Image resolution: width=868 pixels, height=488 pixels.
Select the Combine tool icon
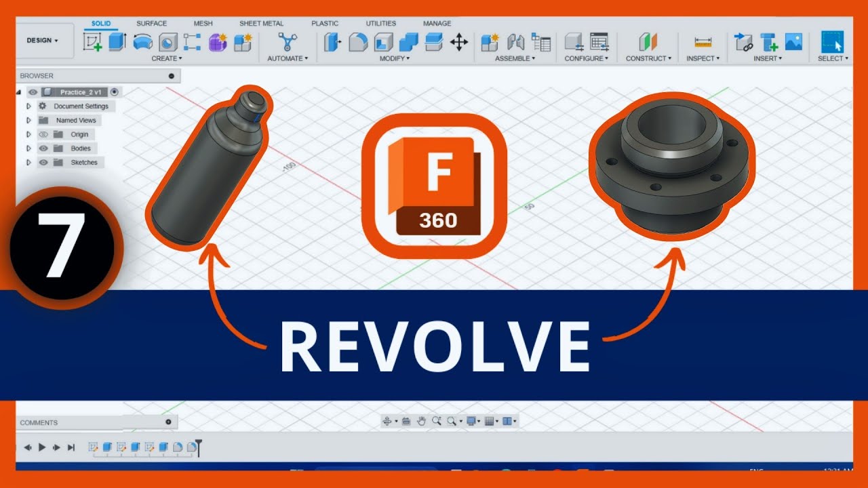408,43
